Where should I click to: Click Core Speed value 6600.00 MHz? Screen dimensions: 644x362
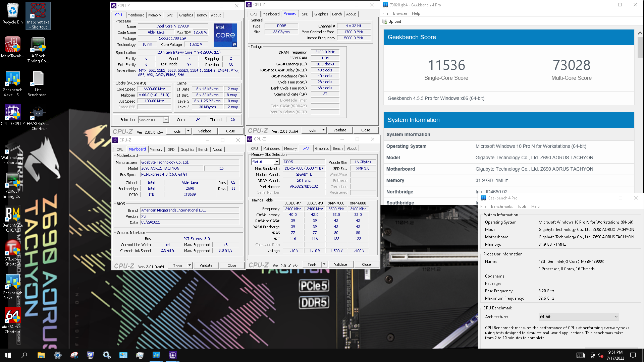click(x=154, y=89)
